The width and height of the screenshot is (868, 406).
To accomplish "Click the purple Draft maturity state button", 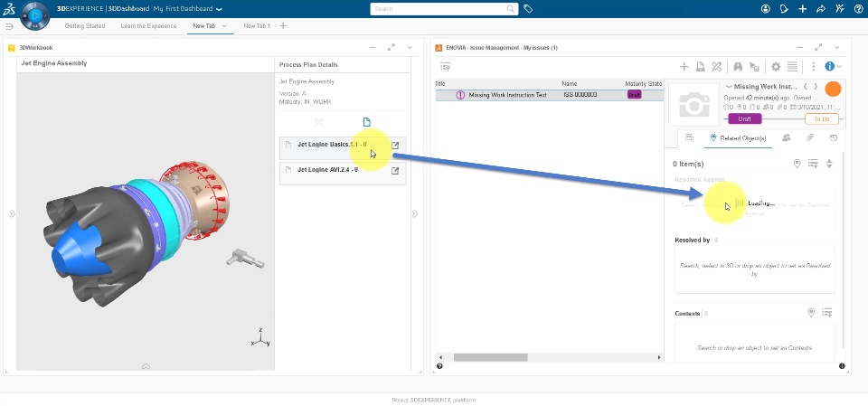I will tap(744, 119).
